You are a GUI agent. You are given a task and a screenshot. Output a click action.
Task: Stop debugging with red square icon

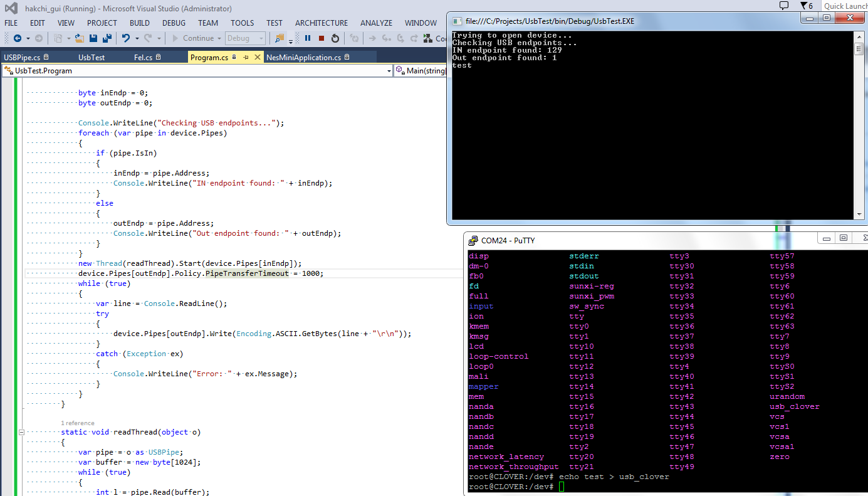[x=322, y=38]
